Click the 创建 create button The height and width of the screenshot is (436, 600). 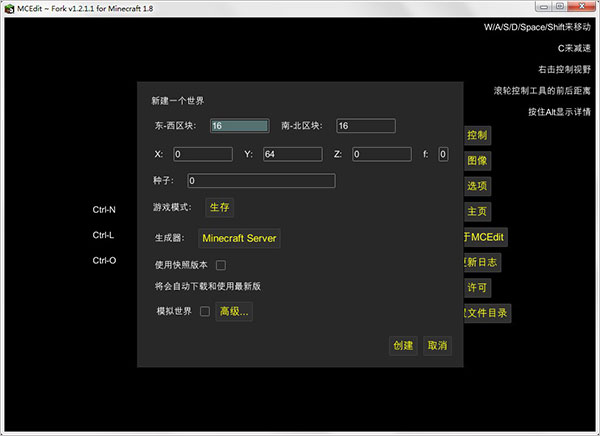click(403, 346)
